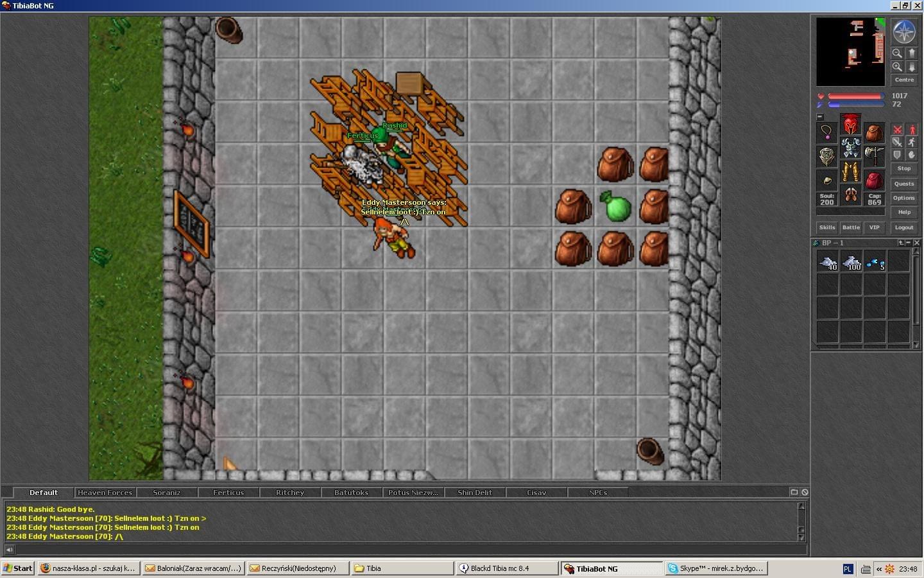This screenshot has width=924, height=578.
Task: Switch to the Shin Delit chat tab
Action: pyautogui.click(x=475, y=493)
